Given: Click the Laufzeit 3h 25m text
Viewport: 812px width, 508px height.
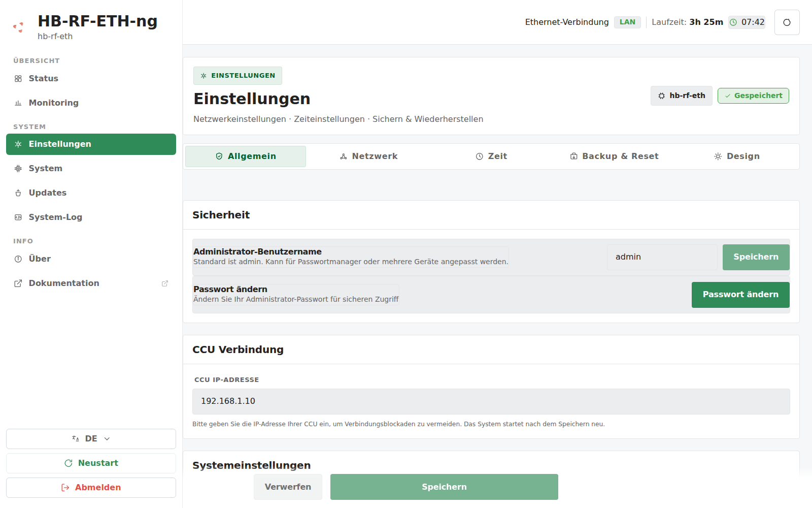Looking at the screenshot, I should pos(687,22).
